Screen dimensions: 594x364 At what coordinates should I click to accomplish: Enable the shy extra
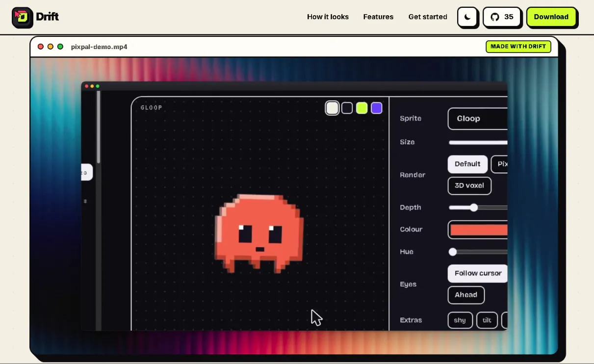click(460, 320)
